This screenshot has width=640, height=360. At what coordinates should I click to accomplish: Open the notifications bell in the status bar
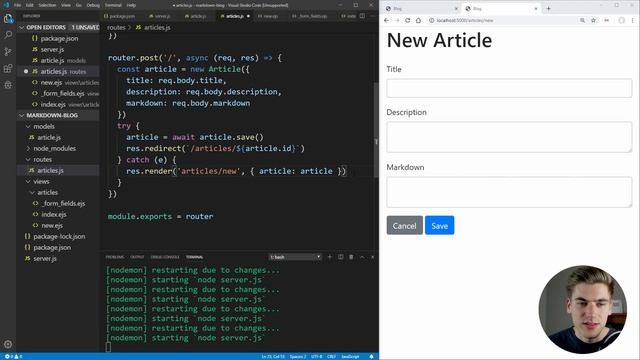(371, 356)
